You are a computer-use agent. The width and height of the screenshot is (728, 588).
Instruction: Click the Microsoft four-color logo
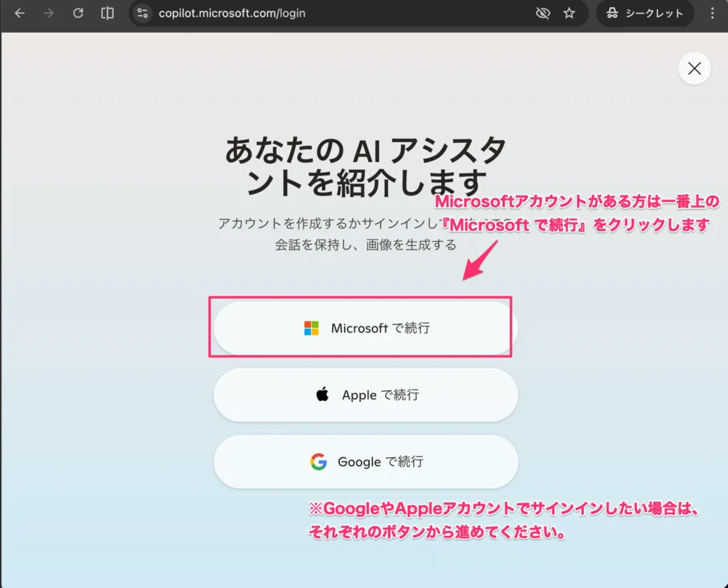pyautogui.click(x=311, y=328)
